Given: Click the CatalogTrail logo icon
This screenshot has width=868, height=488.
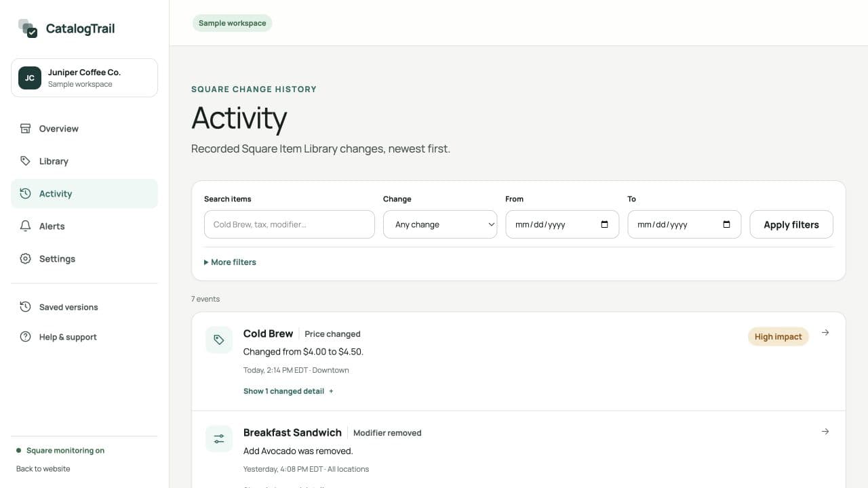Looking at the screenshot, I should point(28,28).
